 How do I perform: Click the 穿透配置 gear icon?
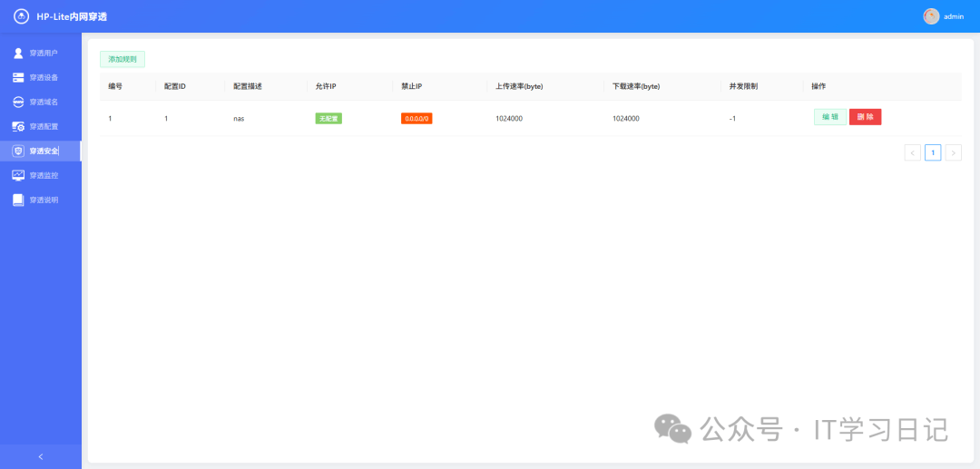pos(18,126)
